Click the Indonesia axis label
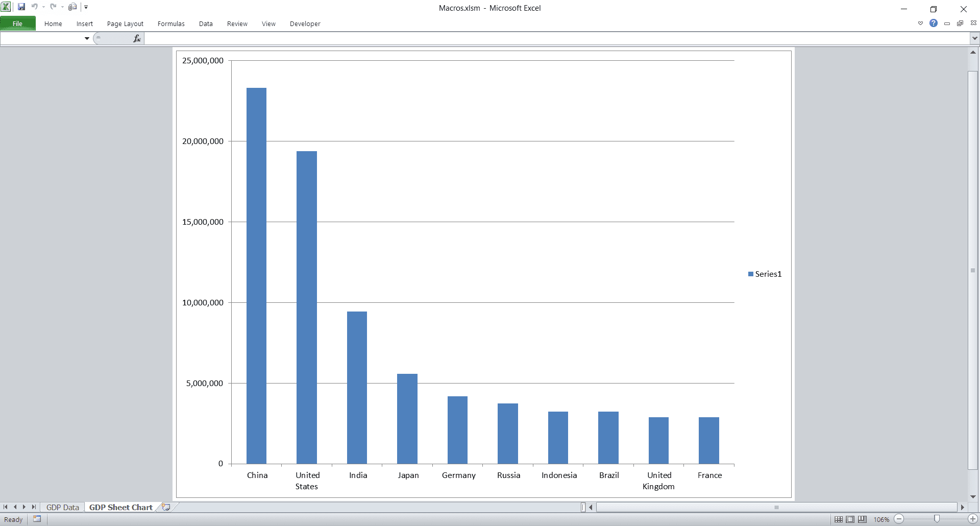Screen dimensions: 980x526 [x=559, y=475]
